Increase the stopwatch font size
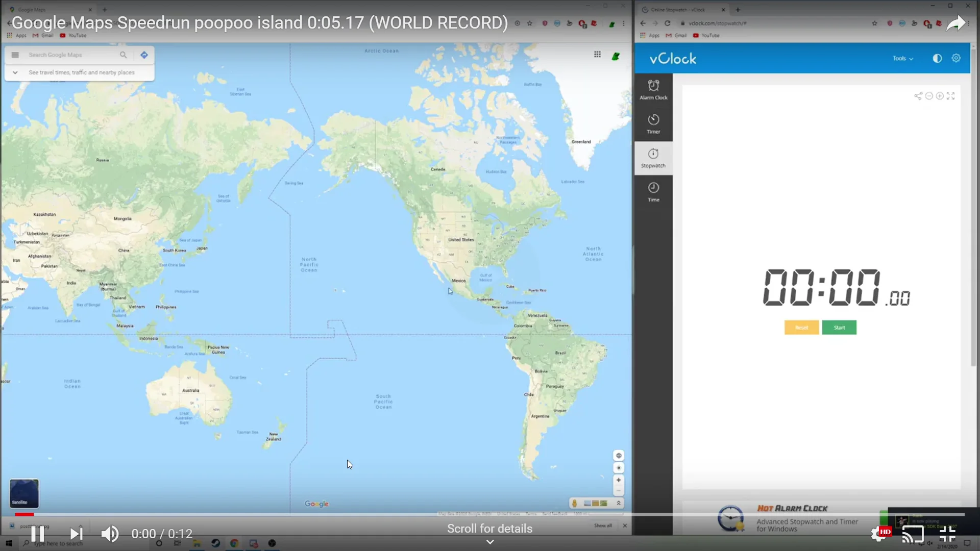This screenshot has height=551, width=980. (940, 96)
